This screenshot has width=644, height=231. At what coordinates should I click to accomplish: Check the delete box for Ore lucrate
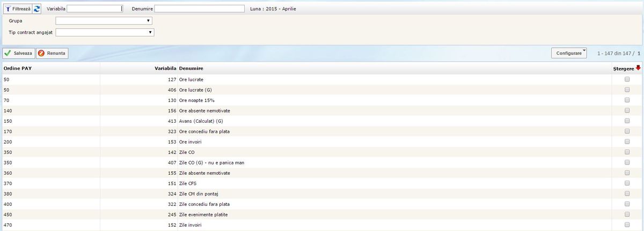tap(627, 79)
